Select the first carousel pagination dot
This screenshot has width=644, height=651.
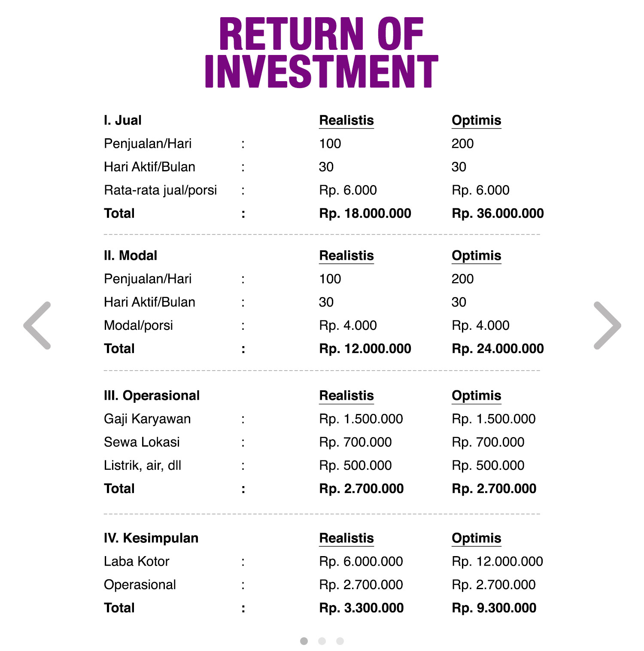coord(304,641)
